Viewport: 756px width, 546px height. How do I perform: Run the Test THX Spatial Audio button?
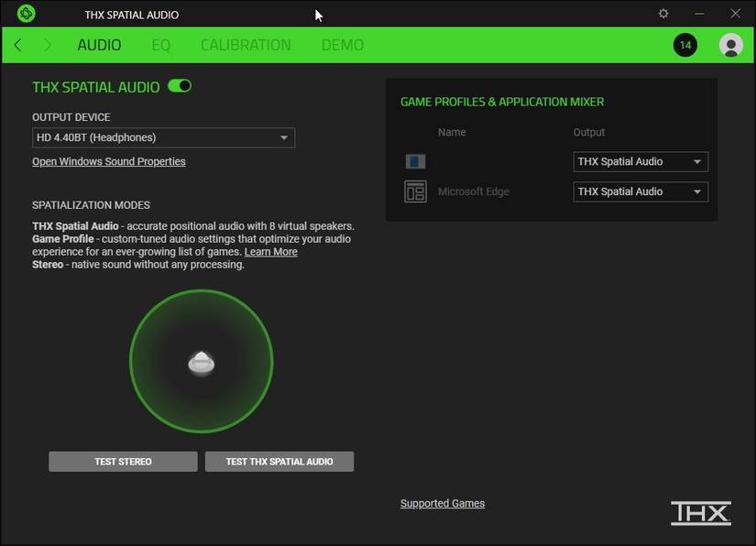279,462
